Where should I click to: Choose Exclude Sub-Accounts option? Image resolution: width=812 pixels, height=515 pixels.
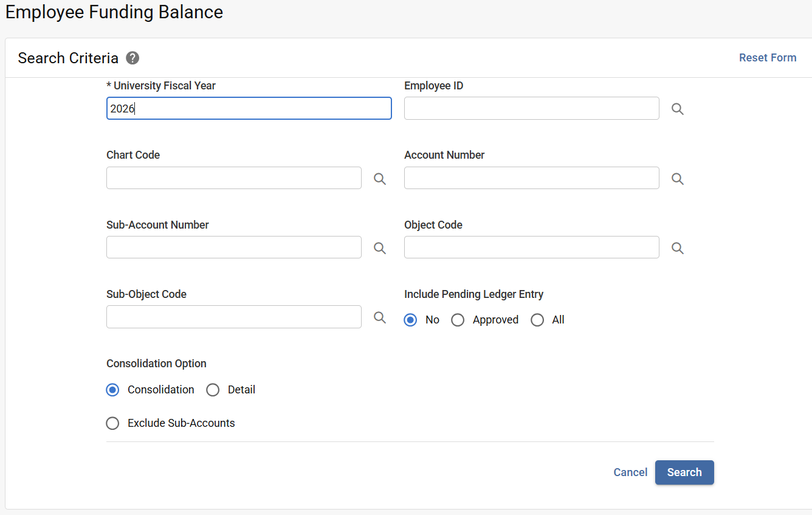click(112, 423)
